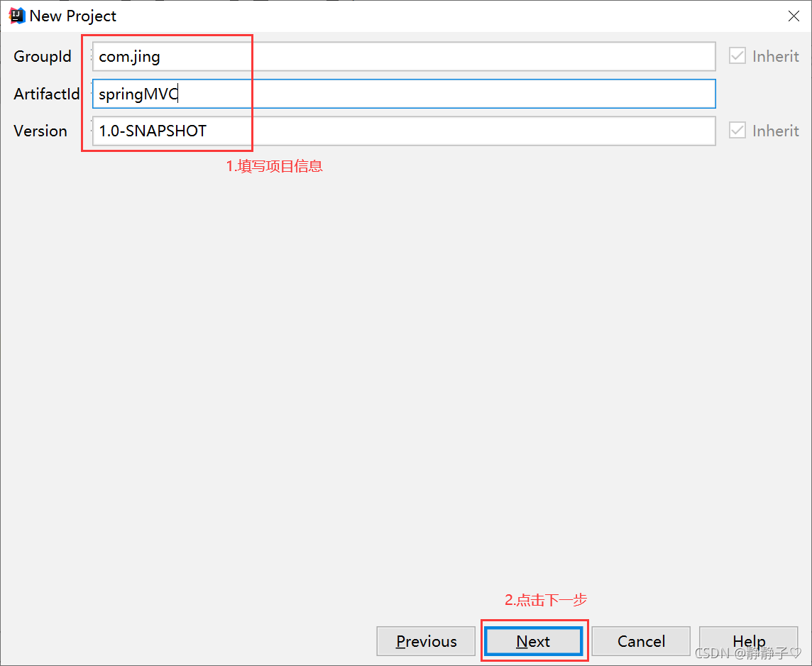Click the Next button to proceed
The width and height of the screenshot is (812, 666).
pyautogui.click(x=533, y=641)
